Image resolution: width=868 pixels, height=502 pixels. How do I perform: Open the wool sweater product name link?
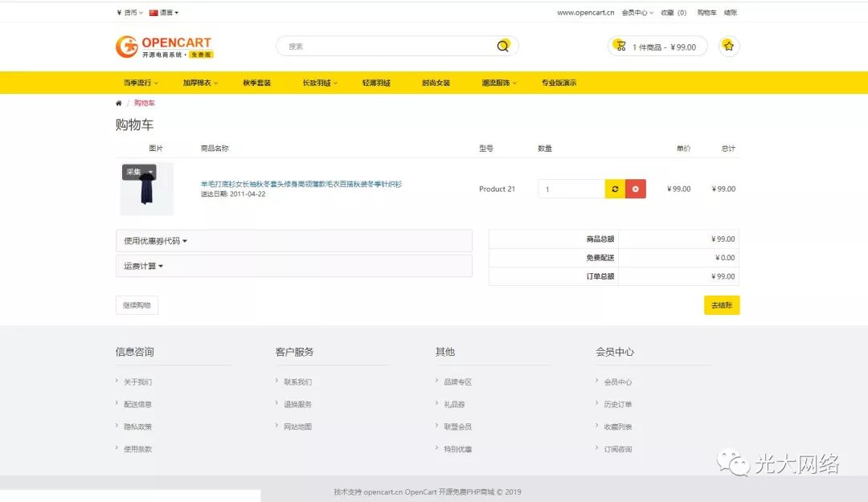pyautogui.click(x=301, y=184)
